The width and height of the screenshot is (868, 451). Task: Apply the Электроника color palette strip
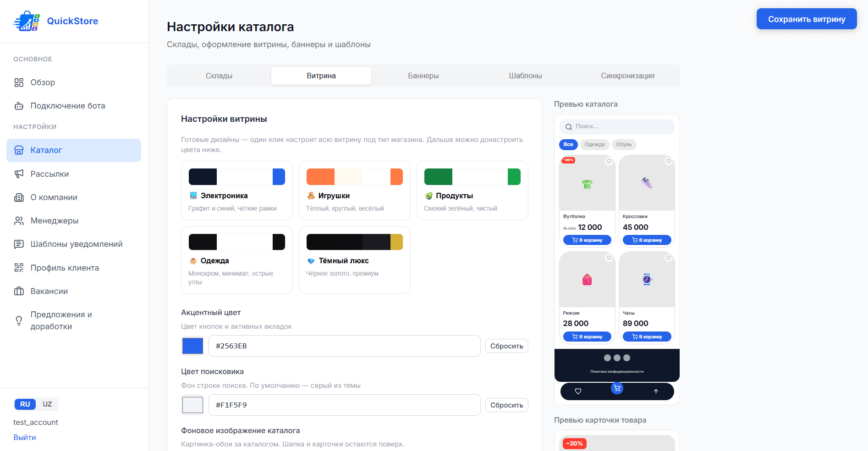tap(237, 177)
